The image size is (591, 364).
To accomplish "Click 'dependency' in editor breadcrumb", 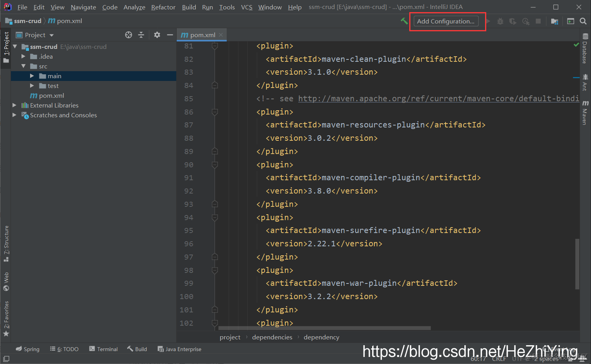I will pos(321,337).
